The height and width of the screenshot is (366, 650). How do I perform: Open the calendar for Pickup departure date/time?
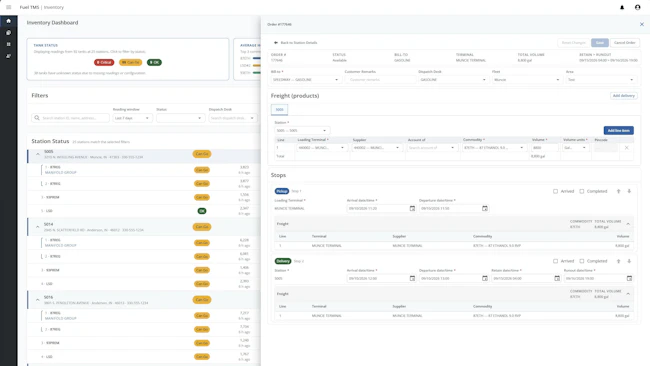coord(485,208)
